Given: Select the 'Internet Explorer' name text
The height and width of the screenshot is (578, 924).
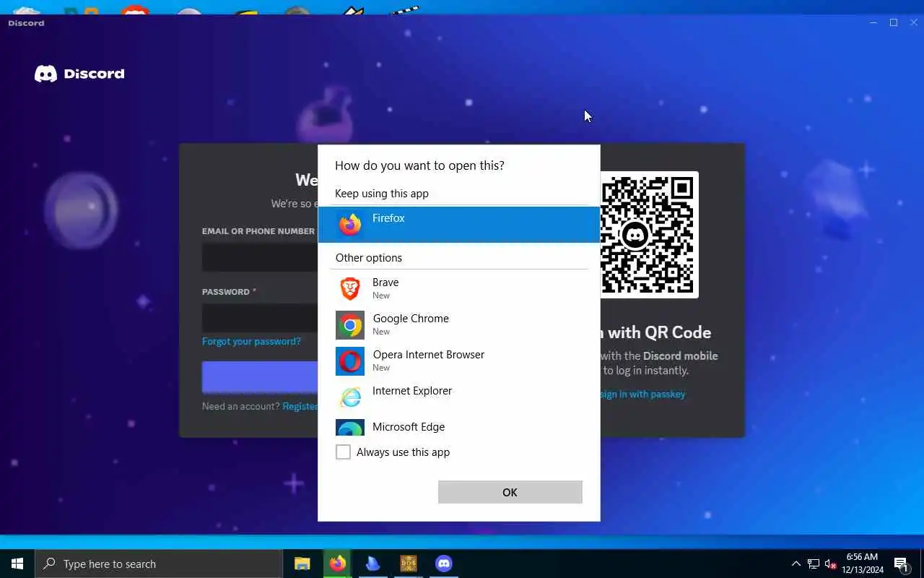Looking at the screenshot, I should pos(412,390).
